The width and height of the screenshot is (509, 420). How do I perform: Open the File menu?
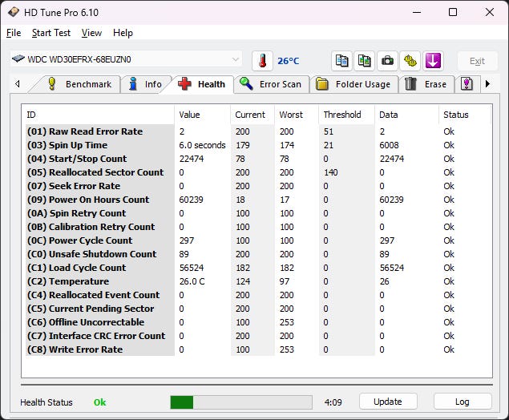pyautogui.click(x=14, y=33)
